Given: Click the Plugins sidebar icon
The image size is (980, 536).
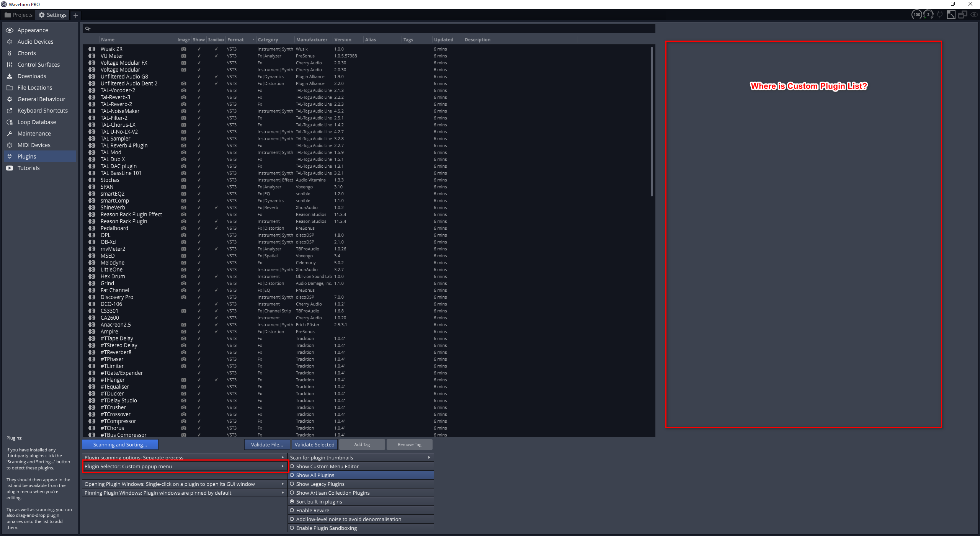Looking at the screenshot, I should click(x=10, y=157).
